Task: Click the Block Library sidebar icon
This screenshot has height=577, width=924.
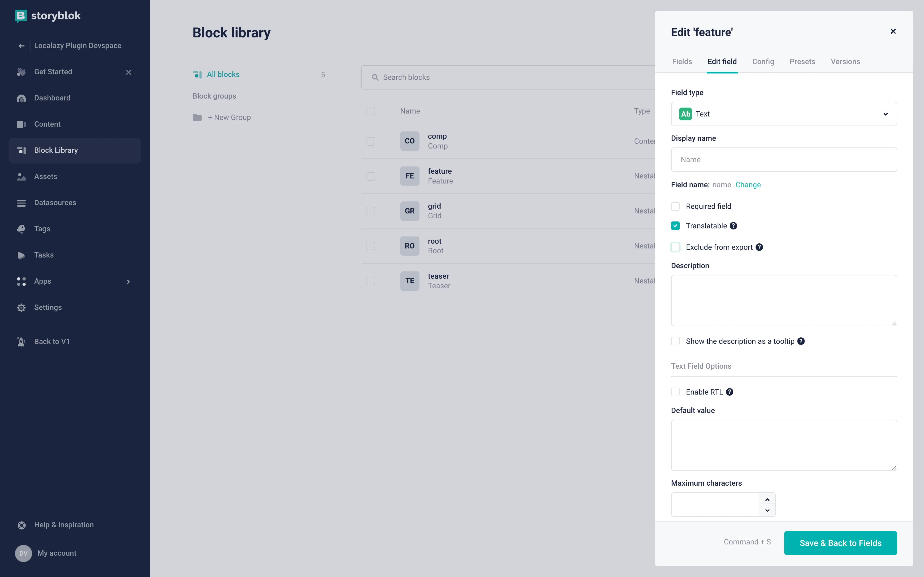Action: (x=22, y=150)
